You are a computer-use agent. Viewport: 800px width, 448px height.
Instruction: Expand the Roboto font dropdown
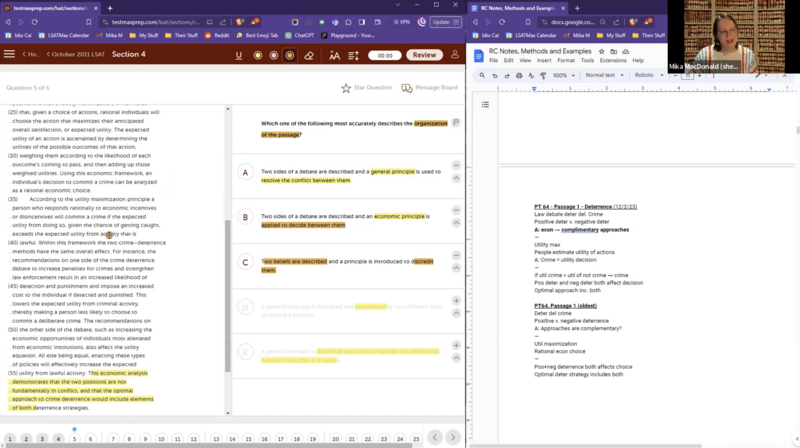click(x=648, y=75)
